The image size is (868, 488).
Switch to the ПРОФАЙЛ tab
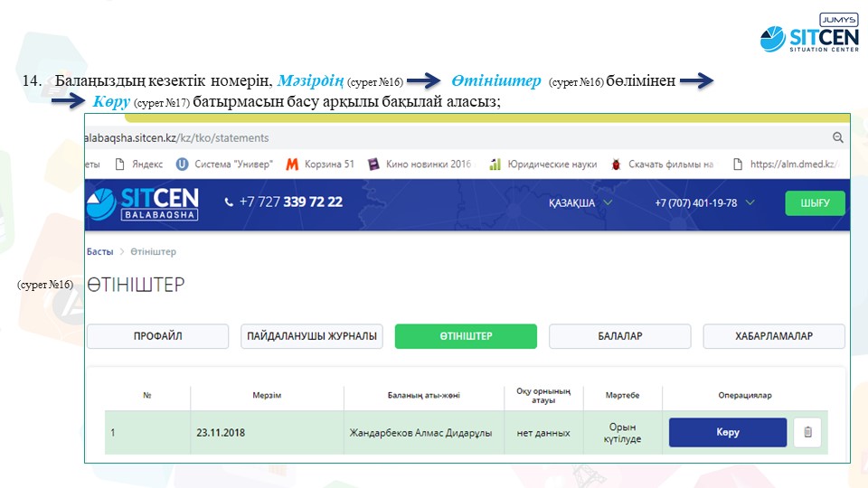tap(158, 336)
